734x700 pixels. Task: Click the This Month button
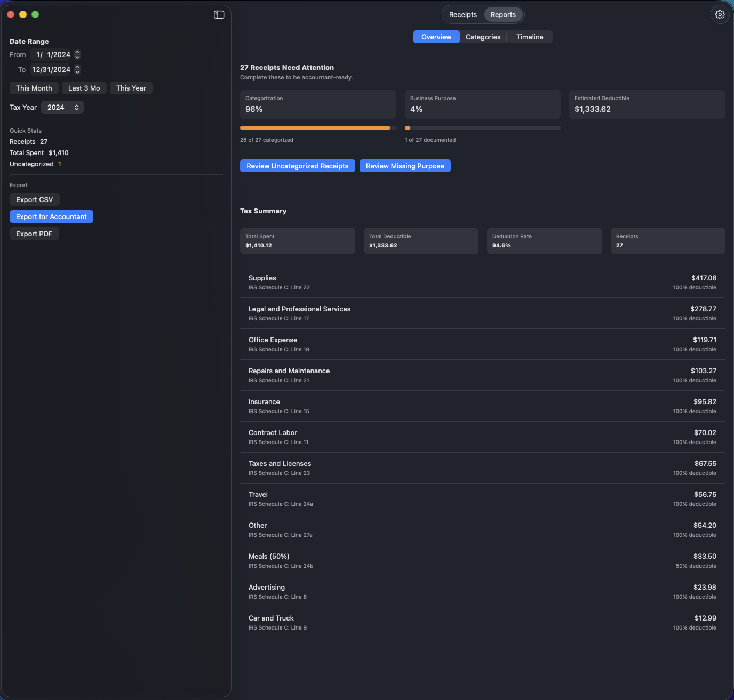click(x=34, y=88)
